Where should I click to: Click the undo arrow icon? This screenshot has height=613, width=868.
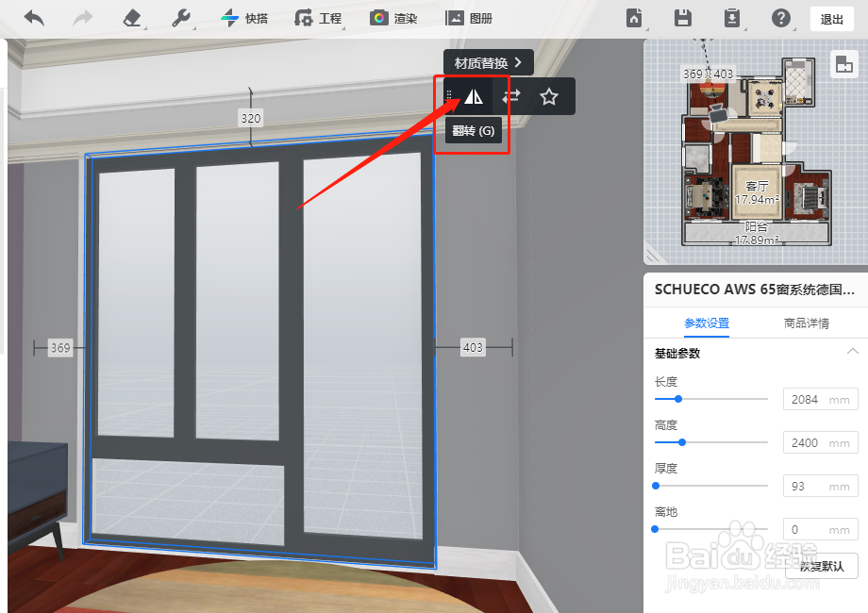(x=34, y=18)
